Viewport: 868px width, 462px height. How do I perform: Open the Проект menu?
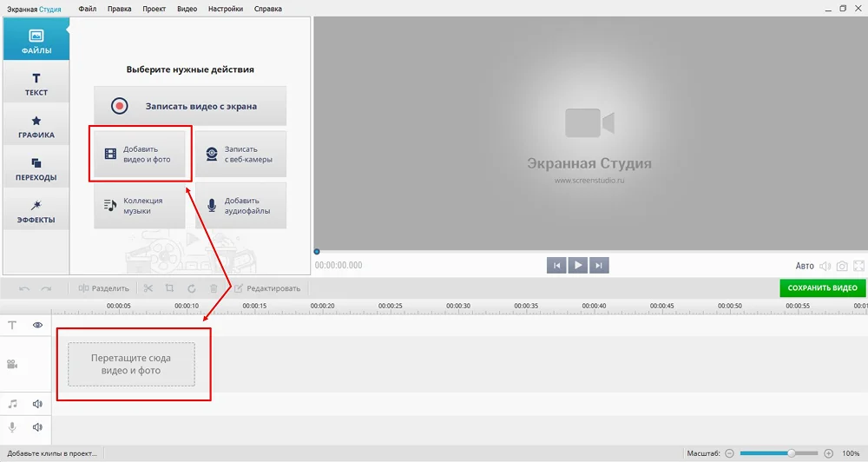pyautogui.click(x=154, y=9)
